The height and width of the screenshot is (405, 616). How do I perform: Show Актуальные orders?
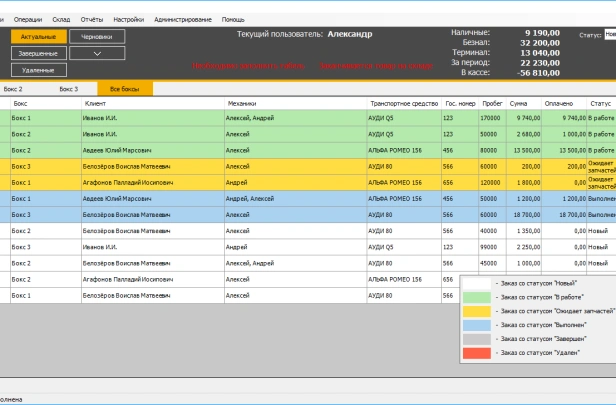pyautogui.click(x=39, y=36)
